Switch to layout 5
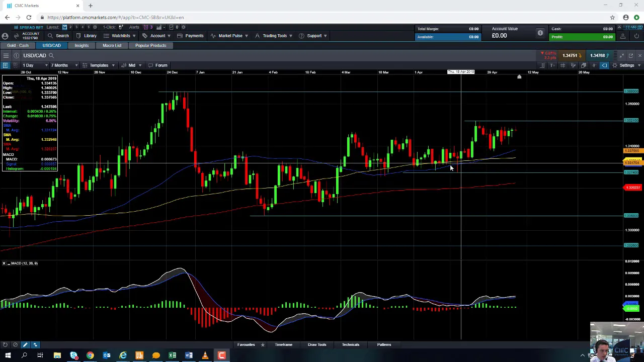Screen dimensions: 644x362 pyautogui.click(x=89, y=27)
